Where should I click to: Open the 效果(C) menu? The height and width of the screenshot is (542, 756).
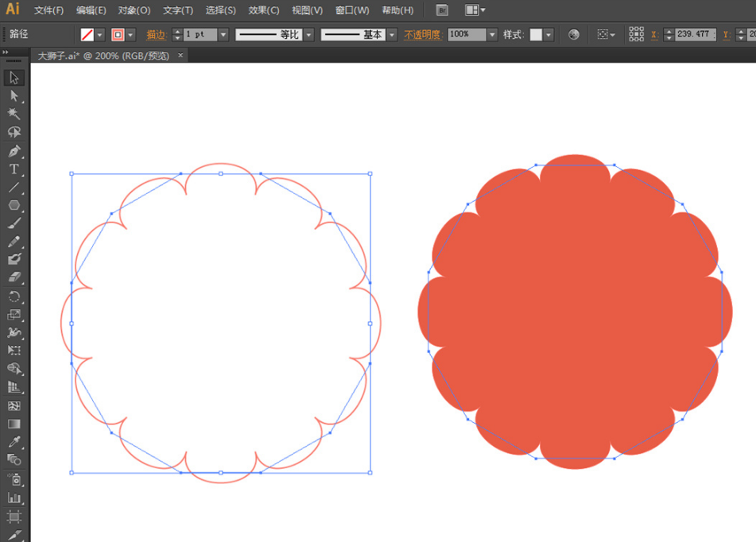coord(263,10)
